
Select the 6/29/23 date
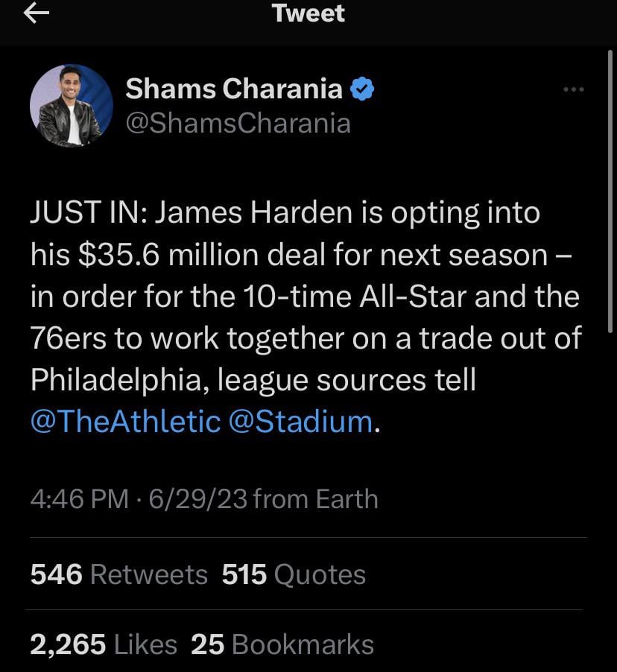click(198, 498)
